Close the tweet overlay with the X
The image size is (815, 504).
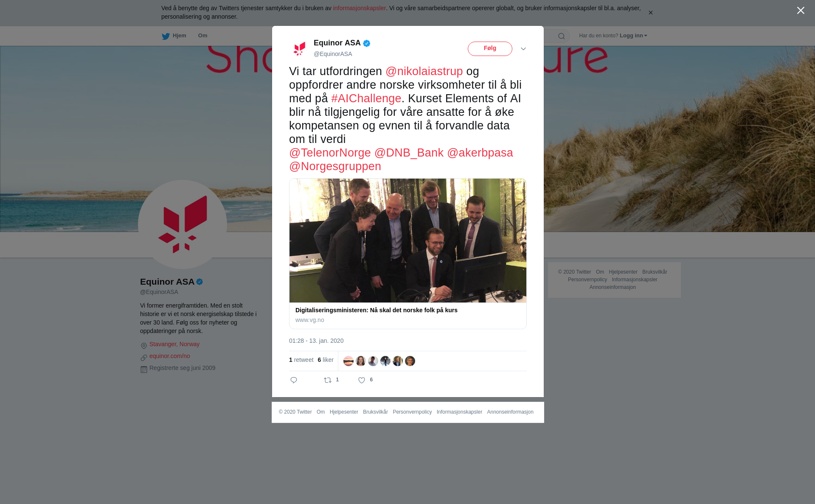(x=801, y=11)
